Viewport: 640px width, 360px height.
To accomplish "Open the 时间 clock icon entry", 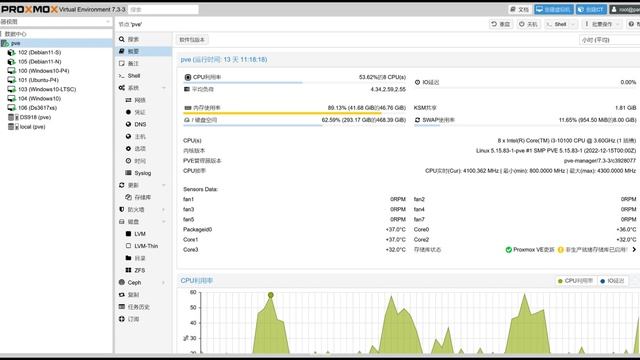I will (x=128, y=161).
